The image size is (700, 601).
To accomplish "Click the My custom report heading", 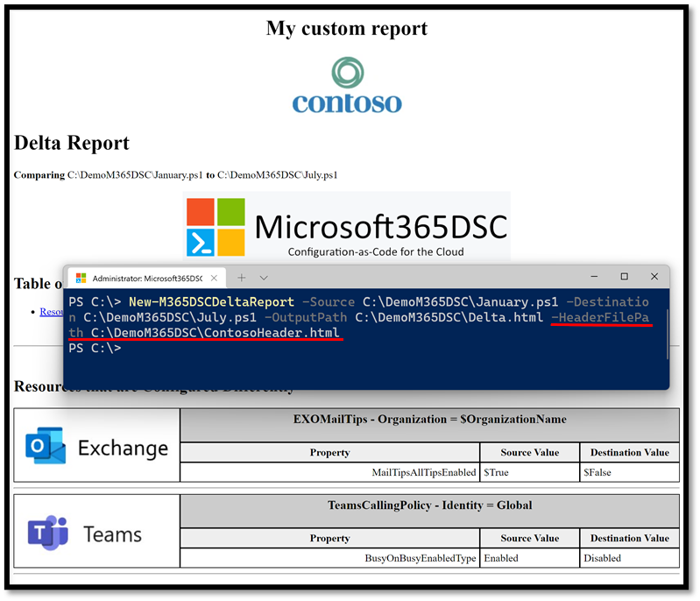I will [347, 28].
